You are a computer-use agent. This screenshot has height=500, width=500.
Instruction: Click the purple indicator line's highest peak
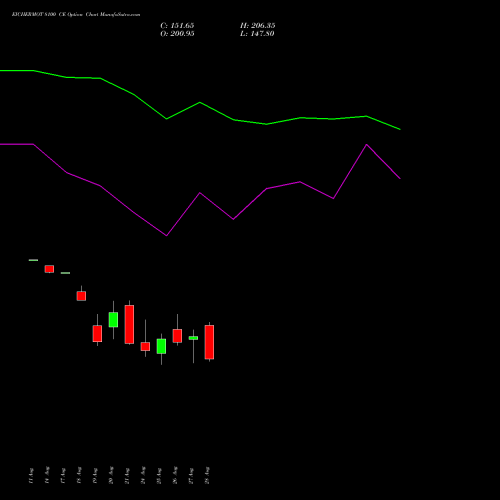[x=367, y=145]
